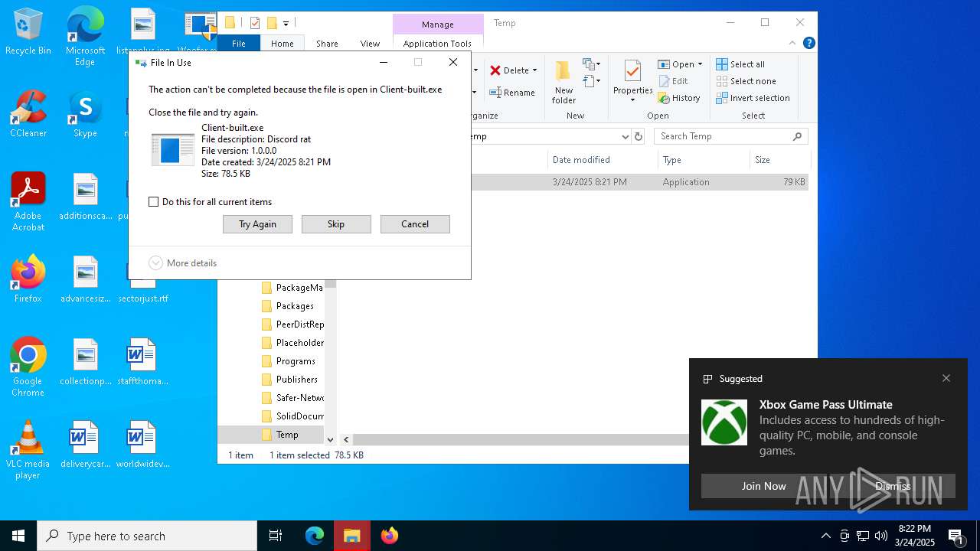Screen dimensions: 980x551
Task: Open the Windows Start menu
Action: click(x=18, y=536)
